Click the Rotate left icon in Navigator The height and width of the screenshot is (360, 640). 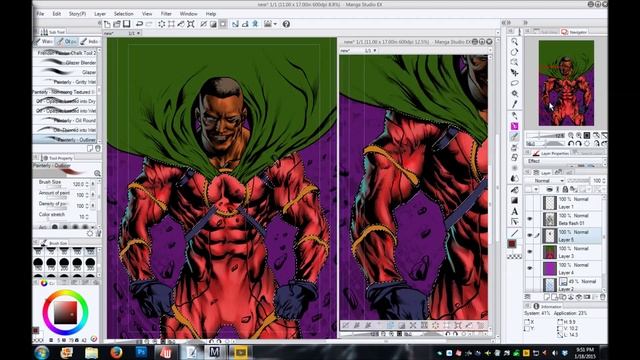pyautogui.click(x=571, y=143)
